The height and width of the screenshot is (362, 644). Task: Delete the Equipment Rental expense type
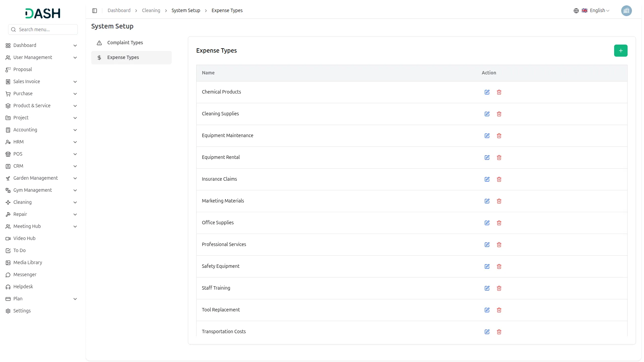pyautogui.click(x=499, y=158)
